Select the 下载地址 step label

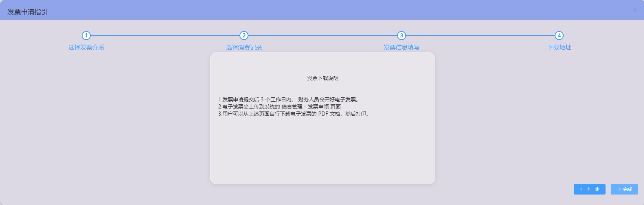click(x=559, y=48)
